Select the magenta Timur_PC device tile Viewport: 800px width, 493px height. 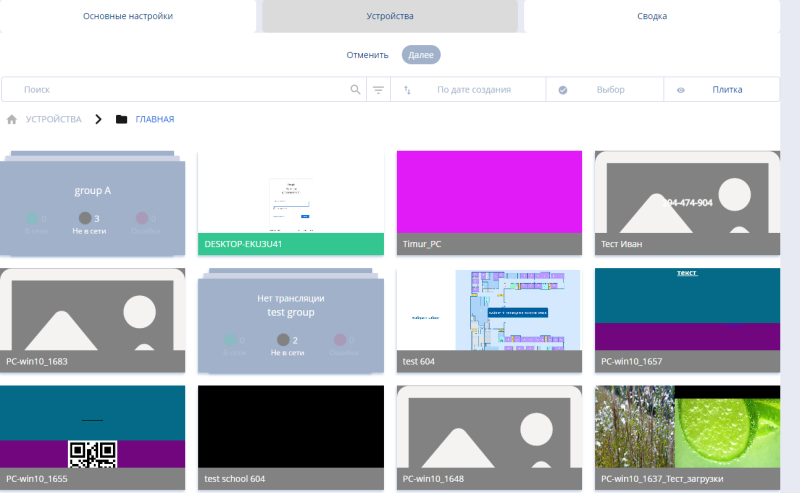489,192
